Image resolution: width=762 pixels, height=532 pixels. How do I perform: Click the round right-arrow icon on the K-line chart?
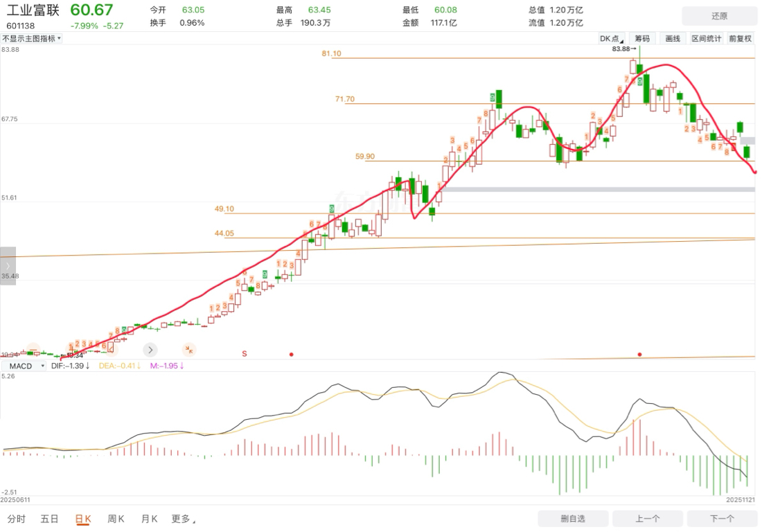tap(150, 349)
